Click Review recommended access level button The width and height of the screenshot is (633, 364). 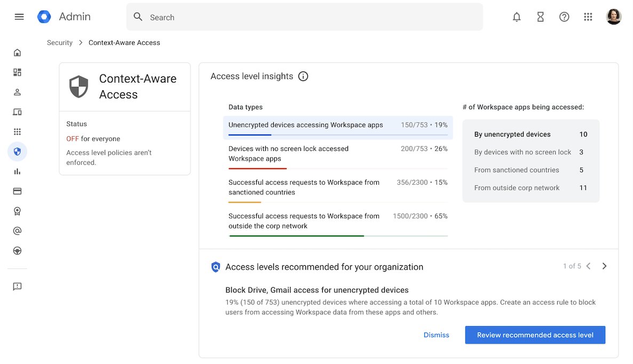point(535,335)
